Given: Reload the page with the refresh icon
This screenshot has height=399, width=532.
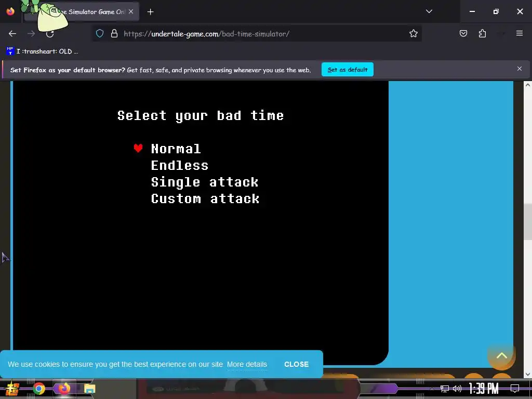Looking at the screenshot, I should 50,34.
